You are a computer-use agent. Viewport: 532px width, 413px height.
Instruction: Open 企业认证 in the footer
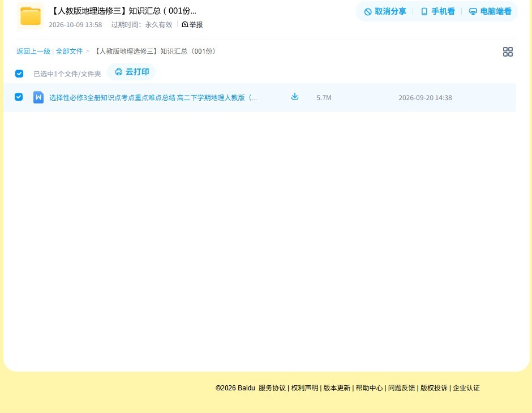466,388
